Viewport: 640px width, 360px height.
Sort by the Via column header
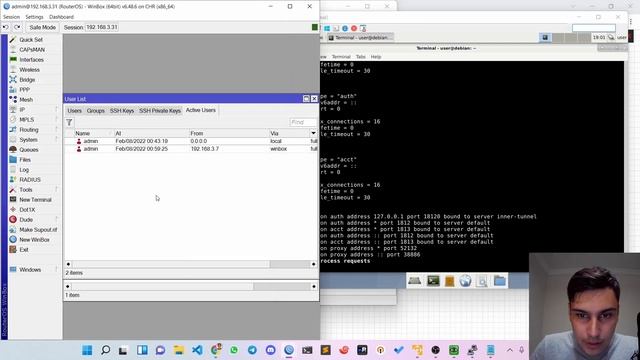pyautogui.click(x=289, y=133)
